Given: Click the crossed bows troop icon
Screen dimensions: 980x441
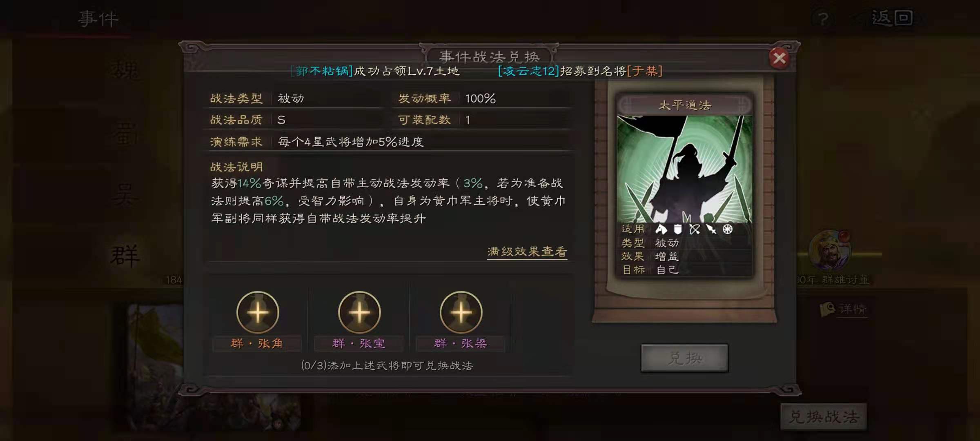Looking at the screenshot, I should [x=695, y=229].
